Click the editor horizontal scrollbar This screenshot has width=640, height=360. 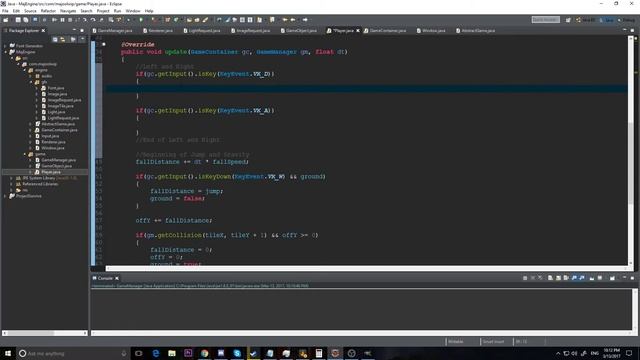tap(367, 268)
